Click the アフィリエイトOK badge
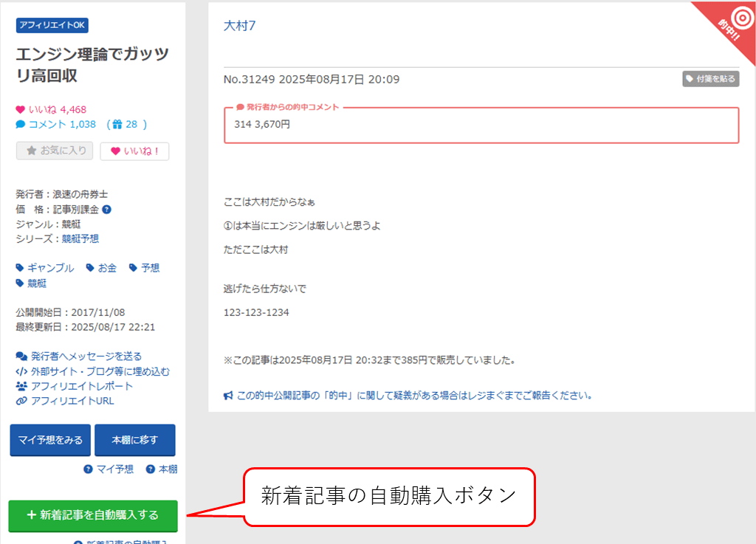This screenshot has height=544, width=756. 52,25
